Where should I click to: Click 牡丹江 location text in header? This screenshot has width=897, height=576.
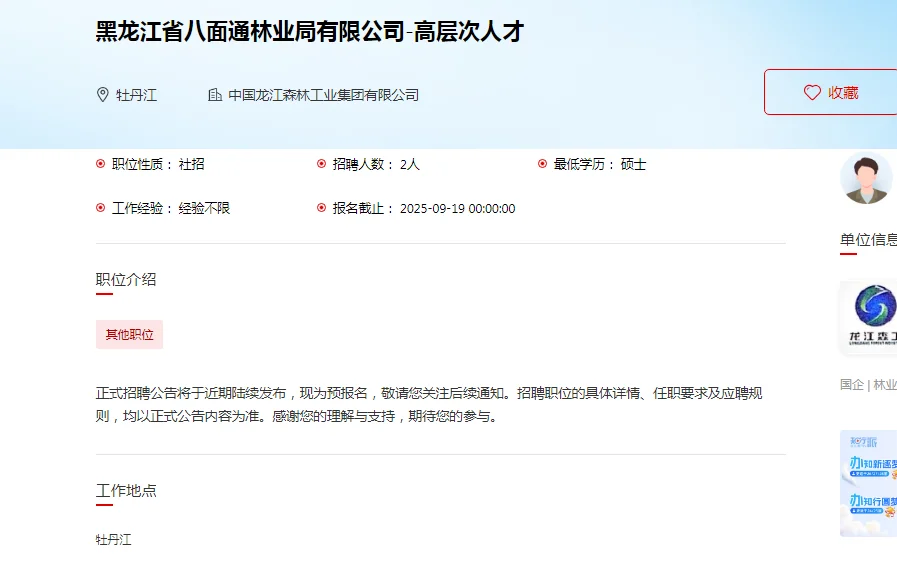[136, 95]
